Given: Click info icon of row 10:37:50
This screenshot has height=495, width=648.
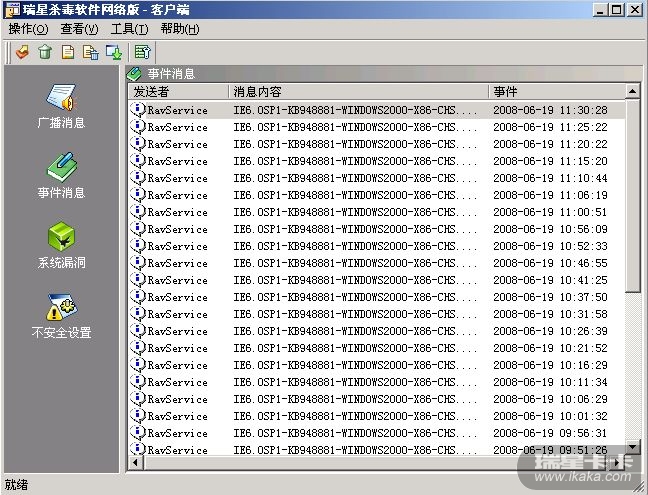Looking at the screenshot, I should point(138,296).
